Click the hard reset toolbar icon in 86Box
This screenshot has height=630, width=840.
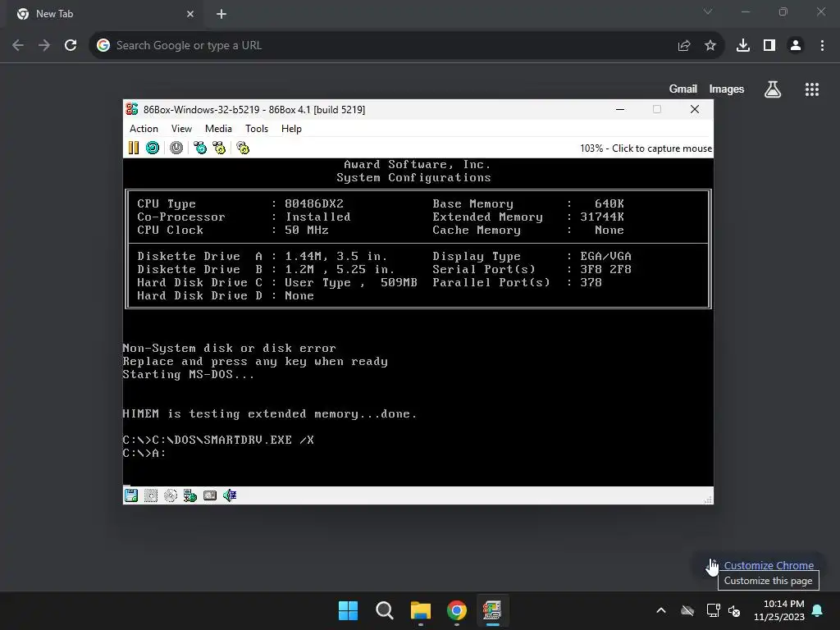click(153, 148)
